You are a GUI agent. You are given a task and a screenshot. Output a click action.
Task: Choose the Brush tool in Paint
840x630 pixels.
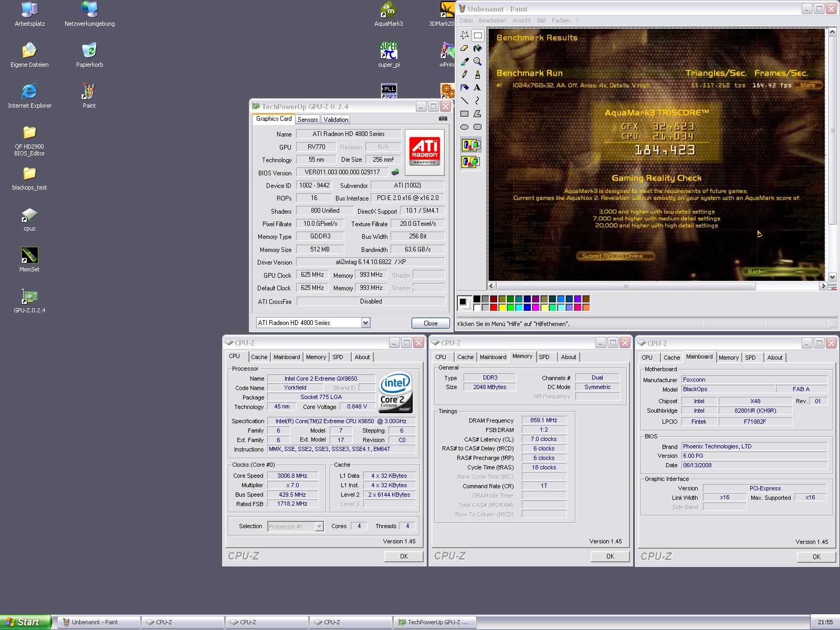click(478, 75)
